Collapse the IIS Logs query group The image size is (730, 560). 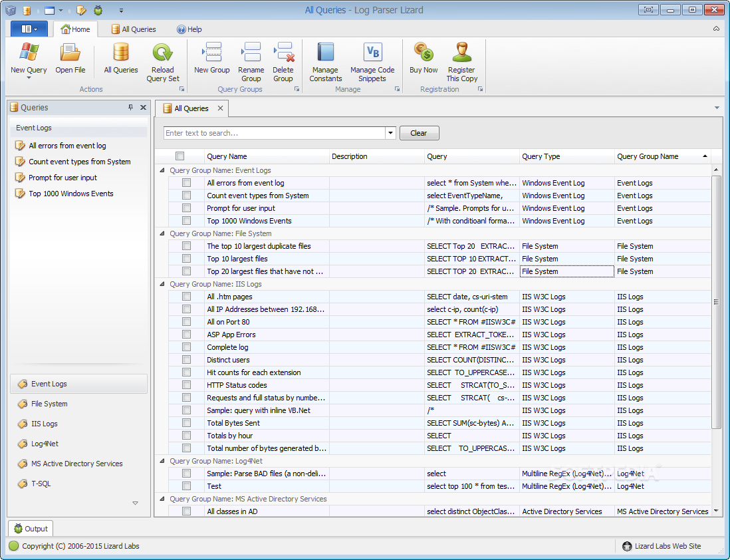click(162, 284)
